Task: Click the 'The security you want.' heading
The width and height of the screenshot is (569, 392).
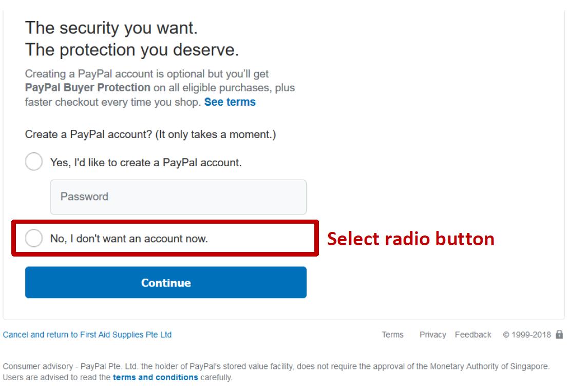Action: [x=111, y=28]
